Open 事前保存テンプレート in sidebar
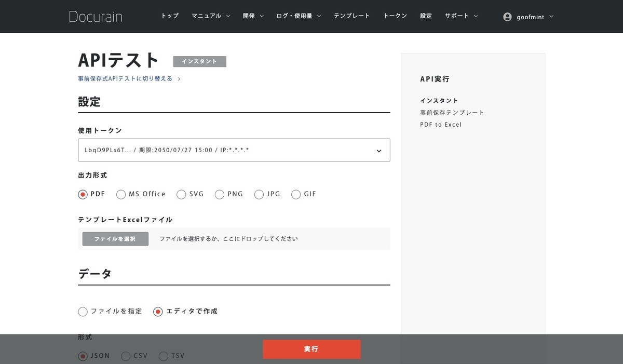Image resolution: width=623 pixels, height=364 pixels. tap(452, 113)
